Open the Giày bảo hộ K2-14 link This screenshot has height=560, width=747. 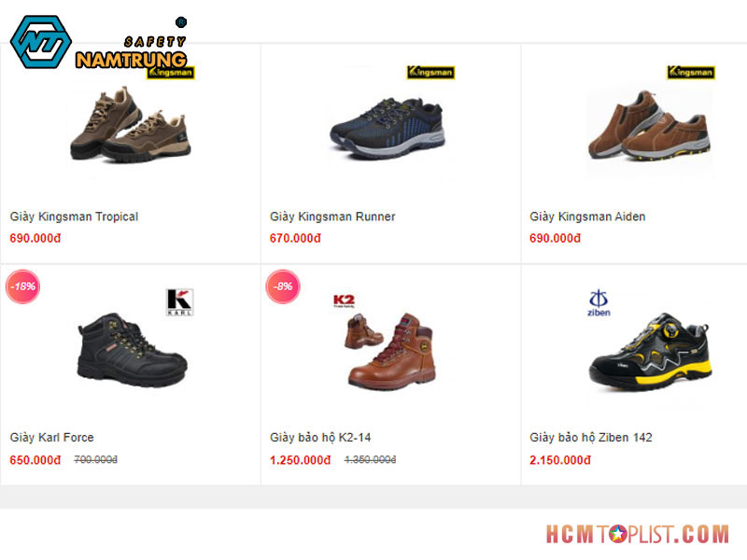click(x=320, y=437)
